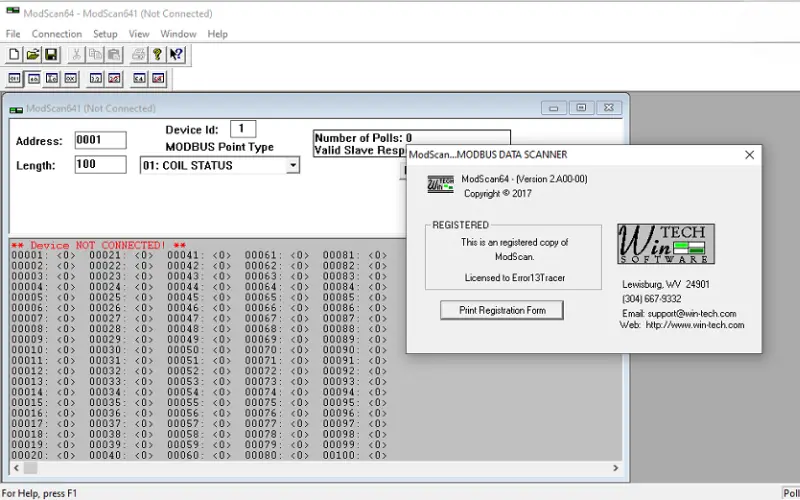Activate context help arrow-question icon
This screenshot has height=500, width=800.
point(176,54)
